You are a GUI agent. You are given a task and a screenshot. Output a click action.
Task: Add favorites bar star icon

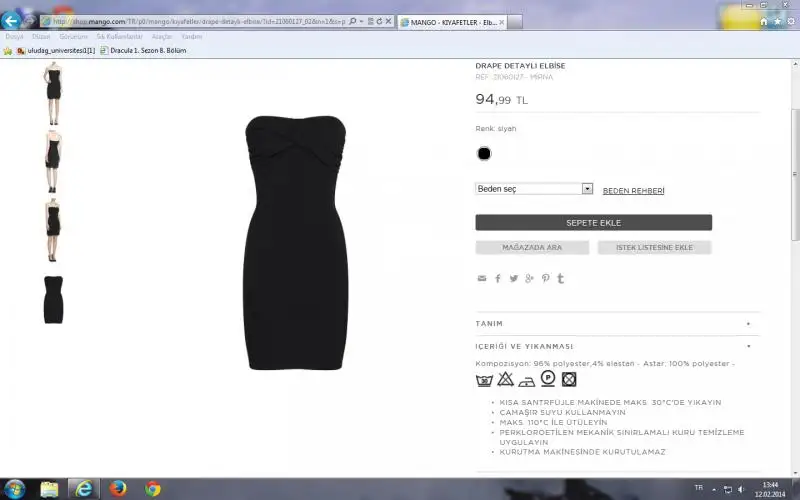point(8,51)
